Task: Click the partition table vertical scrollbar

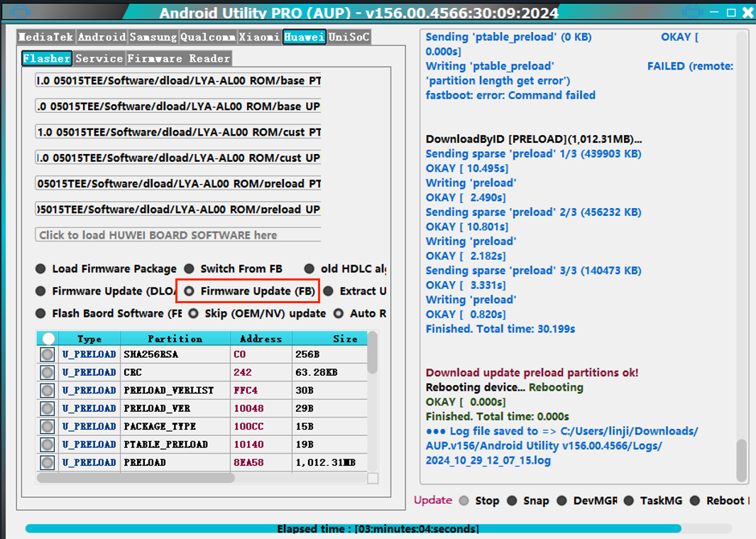Action: point(372,352)
